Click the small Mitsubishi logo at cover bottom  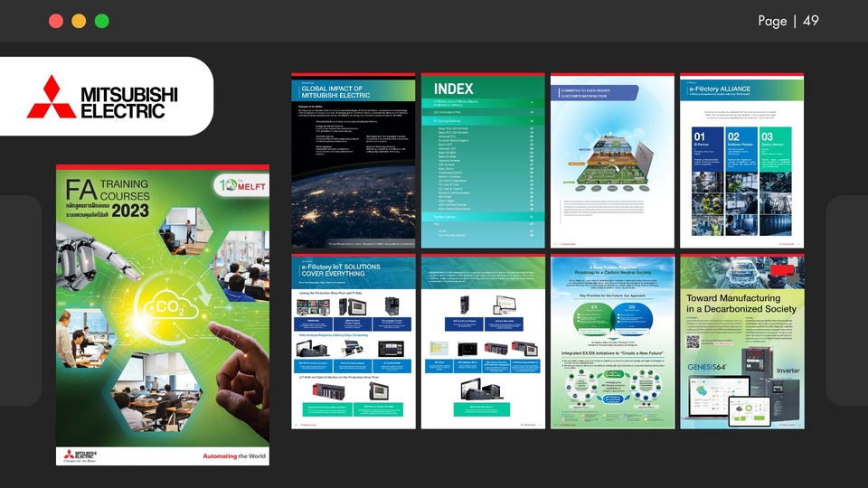[80, 455]
